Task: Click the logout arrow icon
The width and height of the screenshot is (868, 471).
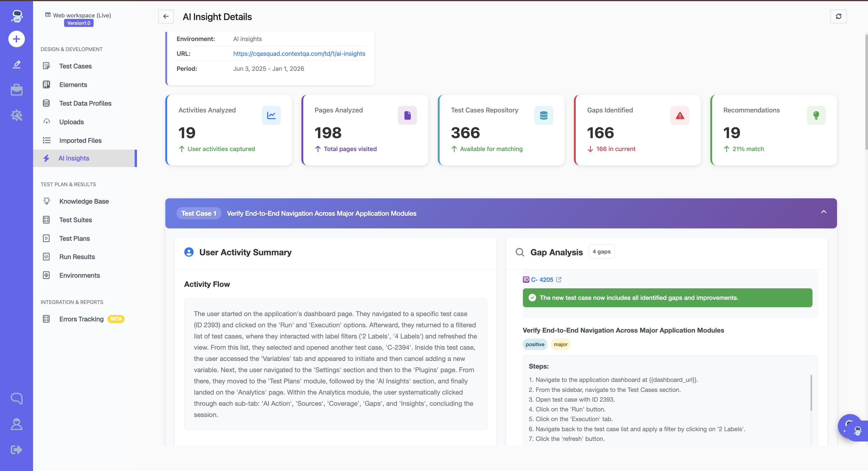Action: click(x=17, y=450)
